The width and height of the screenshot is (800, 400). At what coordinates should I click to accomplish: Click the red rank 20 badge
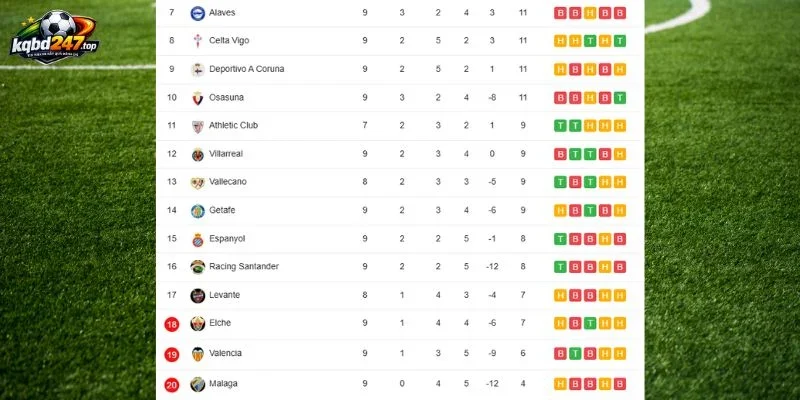click(171, 385)
